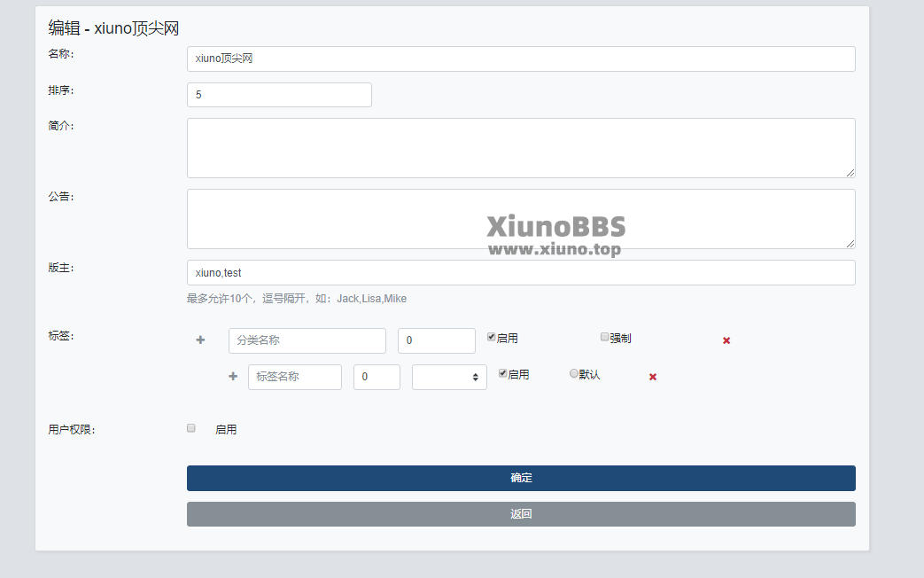Click the heading 编辑 - xiuno顶尖网
This screenshot has width=924, height=578.
[113, 28]
